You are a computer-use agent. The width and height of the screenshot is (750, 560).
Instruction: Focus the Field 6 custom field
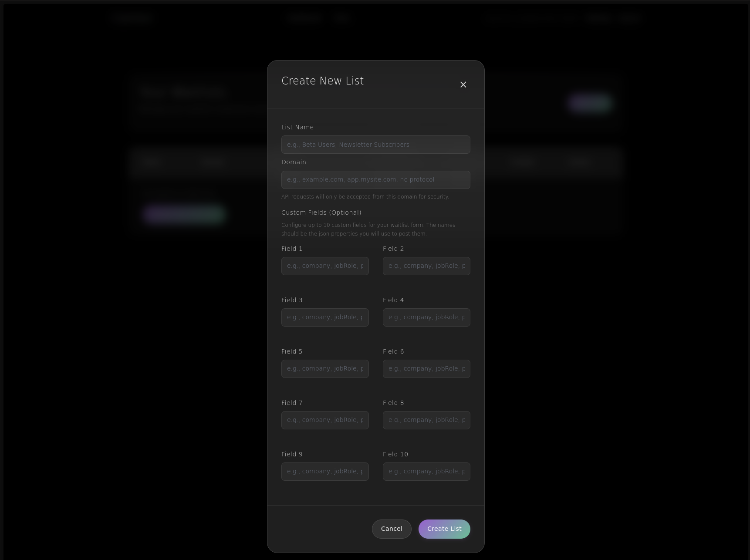pos(426,369)
